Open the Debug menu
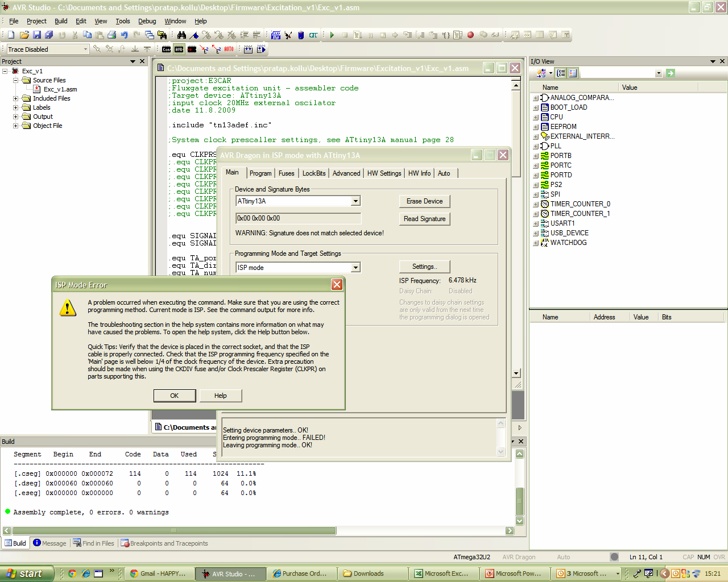The height and width of the screenshot is (582, 728). [147, 21]
